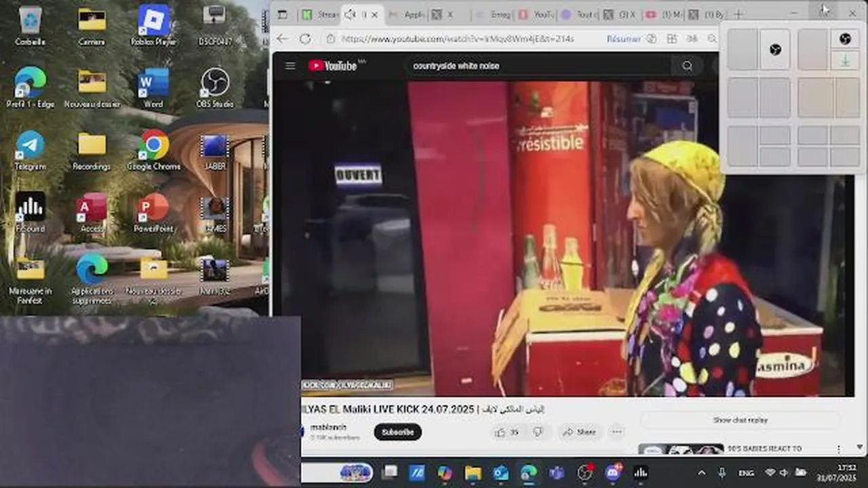The height and width of the screenshot is (488, 868).
Task: Launch OBS Studio desktop shortcut
Action: (x=215, y=88)
